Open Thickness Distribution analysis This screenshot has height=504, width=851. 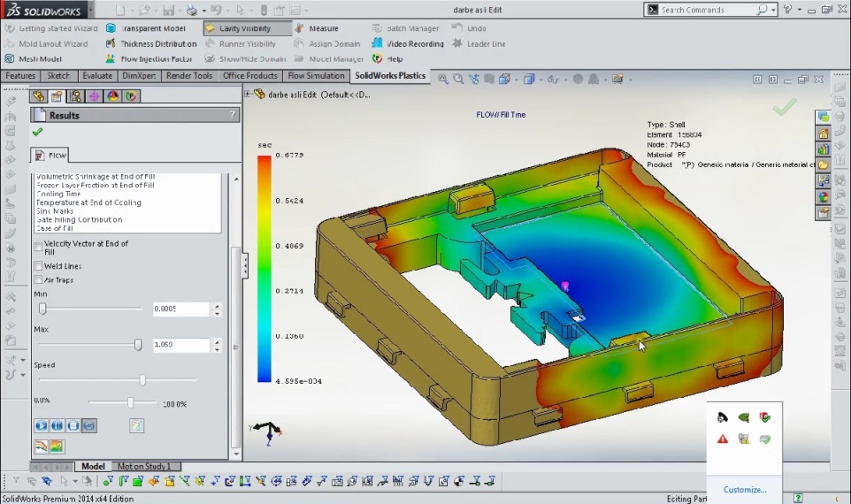[150, 43]
